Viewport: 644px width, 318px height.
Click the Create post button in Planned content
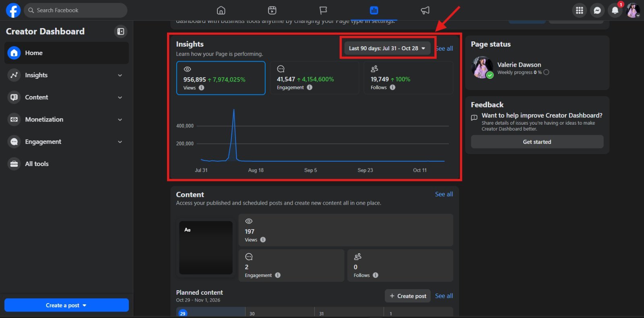pos(408,296)
